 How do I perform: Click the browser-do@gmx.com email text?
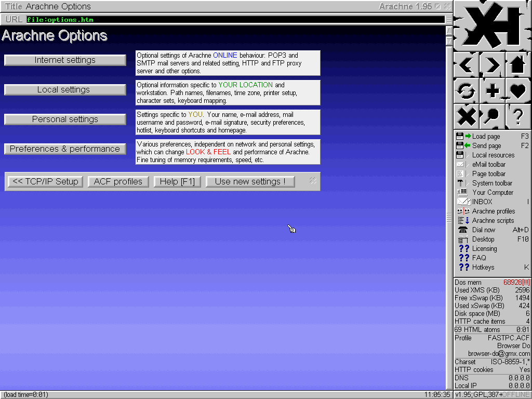499,353
